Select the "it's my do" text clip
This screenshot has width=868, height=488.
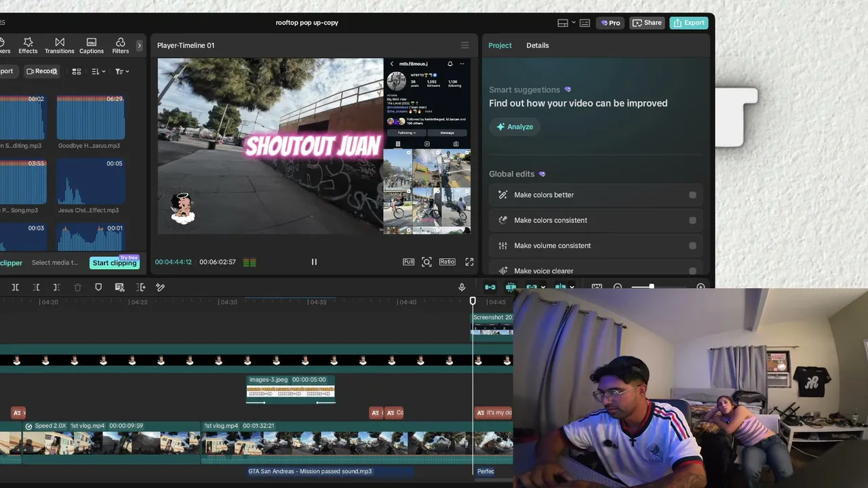494,413
